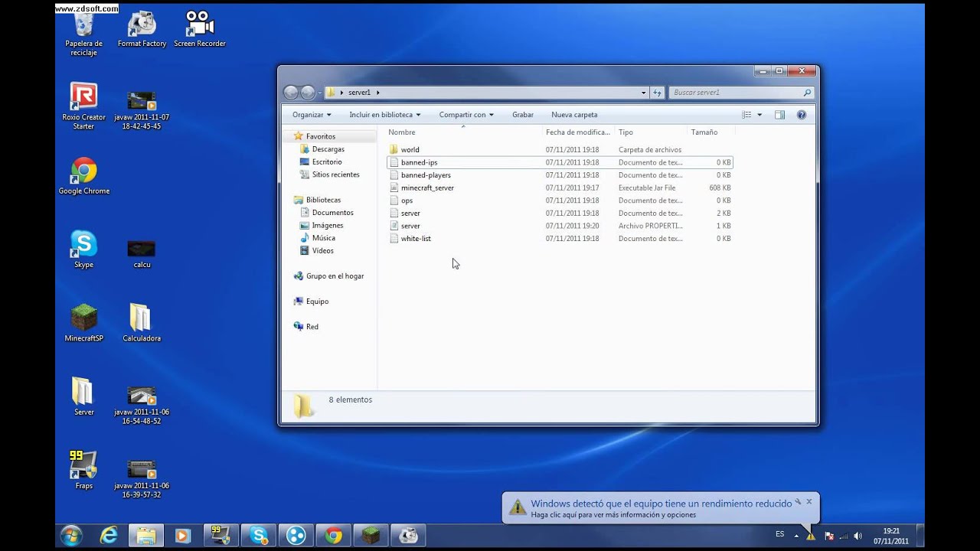Select the world folder
980x551 pixels.
point(560,150)
